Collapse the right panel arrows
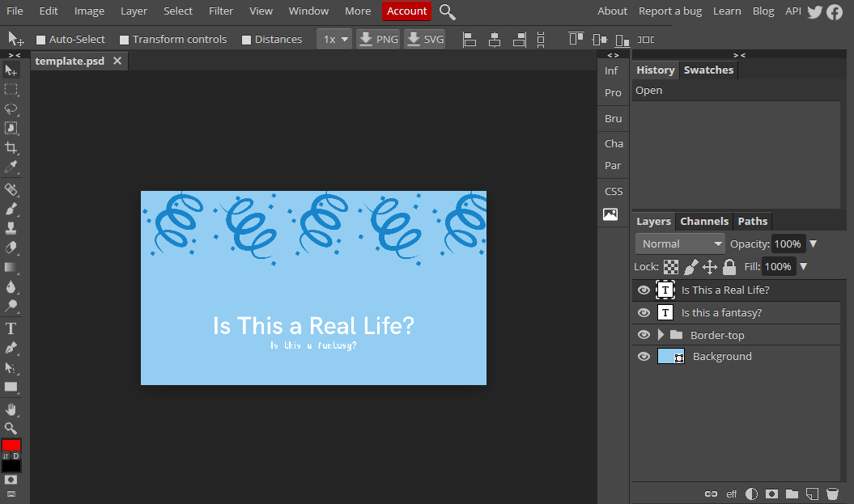The height and width of the screenshot is (504, 854). (x=739, y=56)
